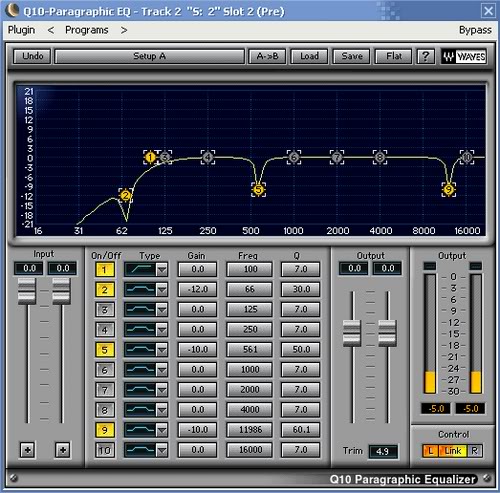
Task: Select band 3 marker on EQ graph
Action: [x=165, y=157]
